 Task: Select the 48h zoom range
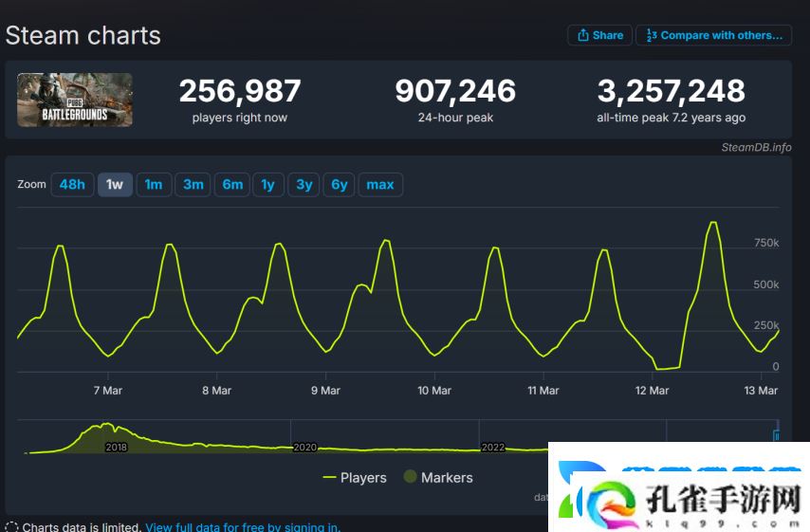pos(72,184)
